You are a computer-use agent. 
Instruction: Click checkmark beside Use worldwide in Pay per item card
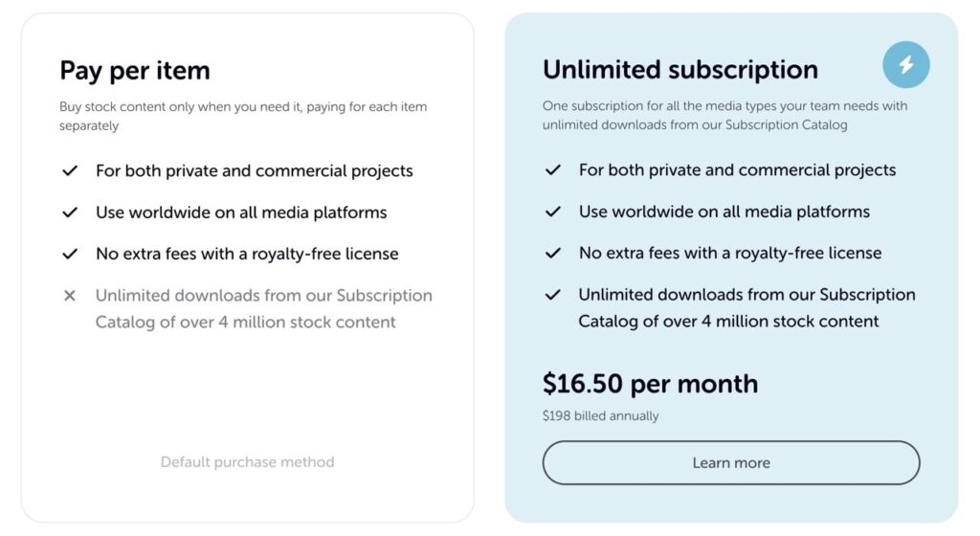tap(69, 212)
